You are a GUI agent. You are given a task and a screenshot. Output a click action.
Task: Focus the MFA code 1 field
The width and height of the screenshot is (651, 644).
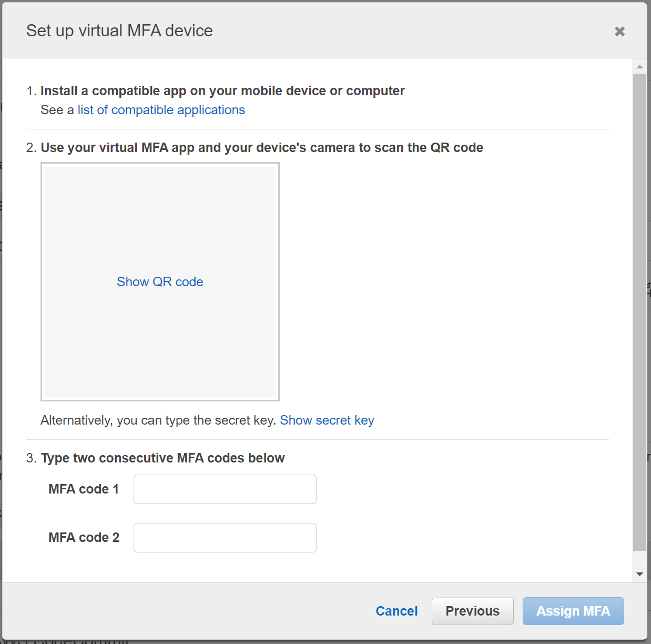point(225,489)
